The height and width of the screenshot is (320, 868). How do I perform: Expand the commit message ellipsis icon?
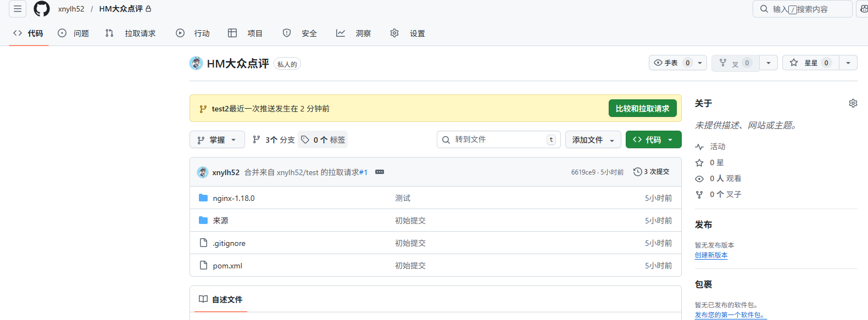pos(380,172)
